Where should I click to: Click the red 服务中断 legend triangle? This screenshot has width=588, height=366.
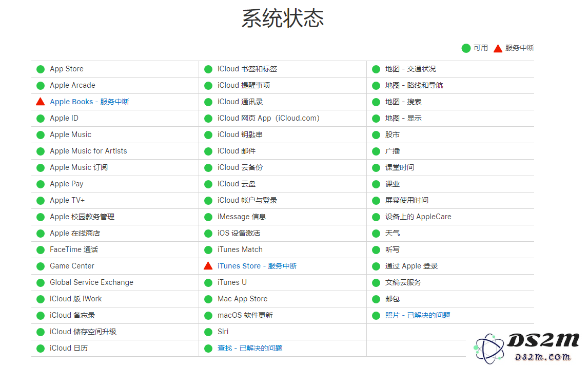point(498,48)
